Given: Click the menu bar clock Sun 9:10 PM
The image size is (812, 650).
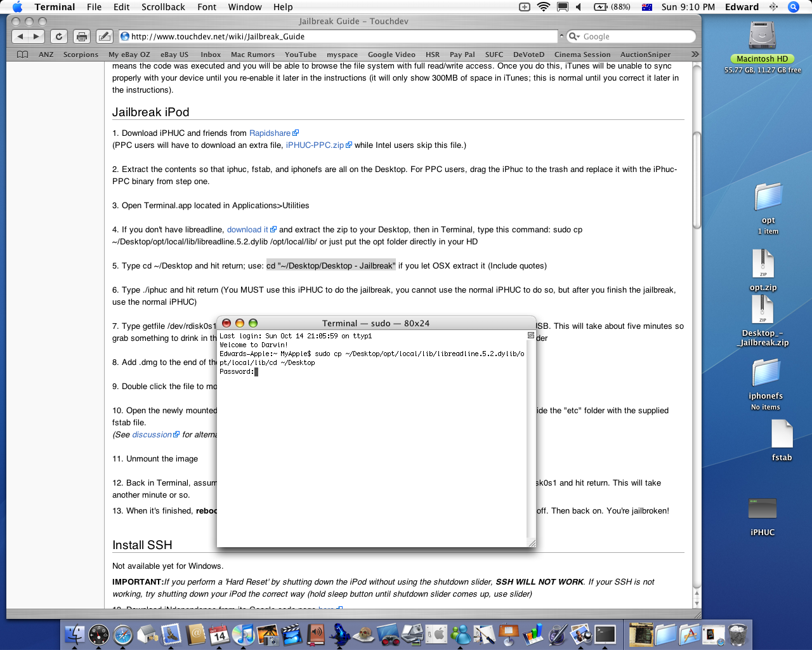Looking at the screenshot, I should (x=688, y=7).
